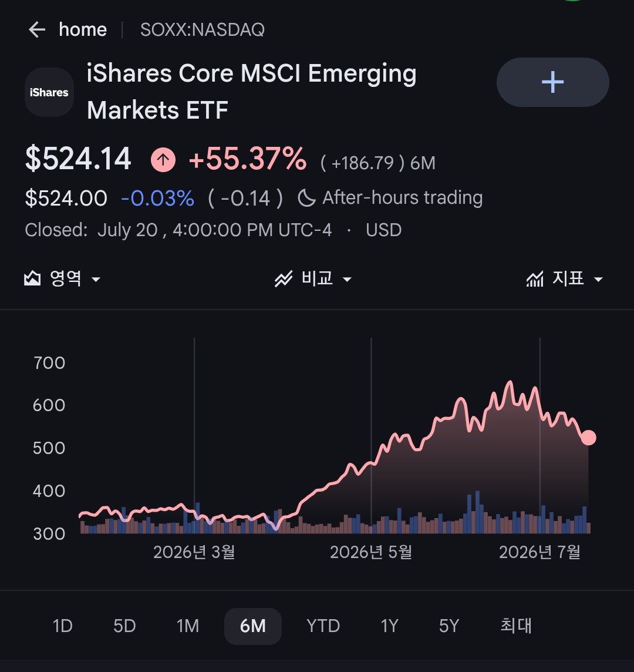Click the pink endpoint marker on chart
Image resolution: width=634 pixels, height=672 pixels.
[589, 438]
